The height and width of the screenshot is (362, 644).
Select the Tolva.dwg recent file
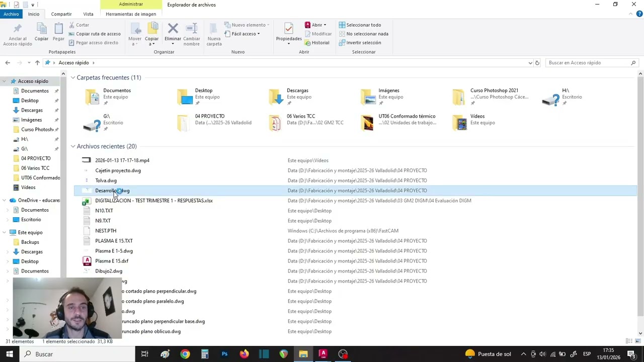pos(106,180)
